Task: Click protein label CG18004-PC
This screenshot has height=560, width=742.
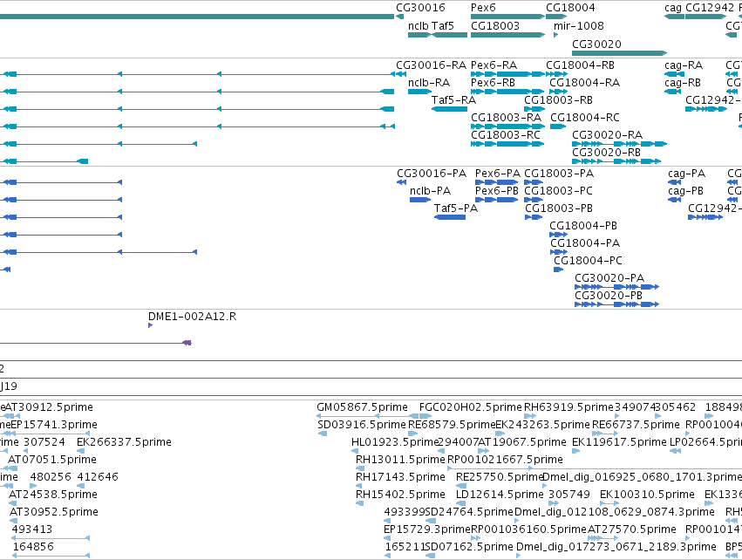Action: tap(589, 260)
